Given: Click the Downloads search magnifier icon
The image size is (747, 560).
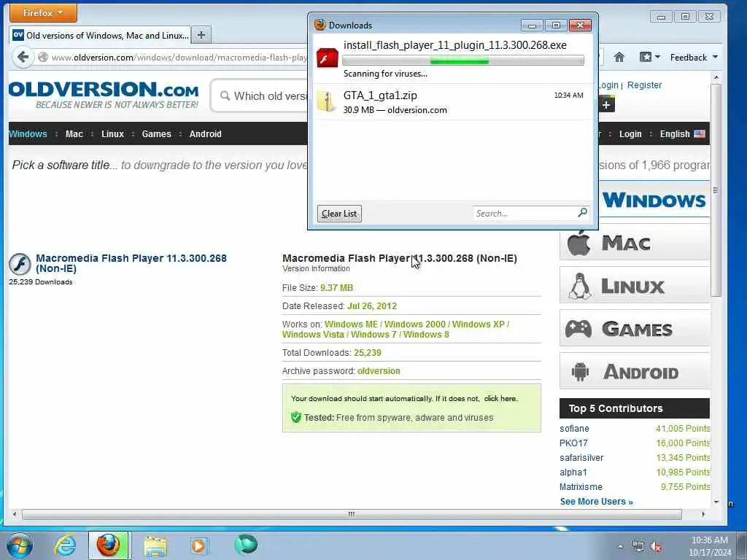Looking at the screenshot, I should (x=582, y=212).
